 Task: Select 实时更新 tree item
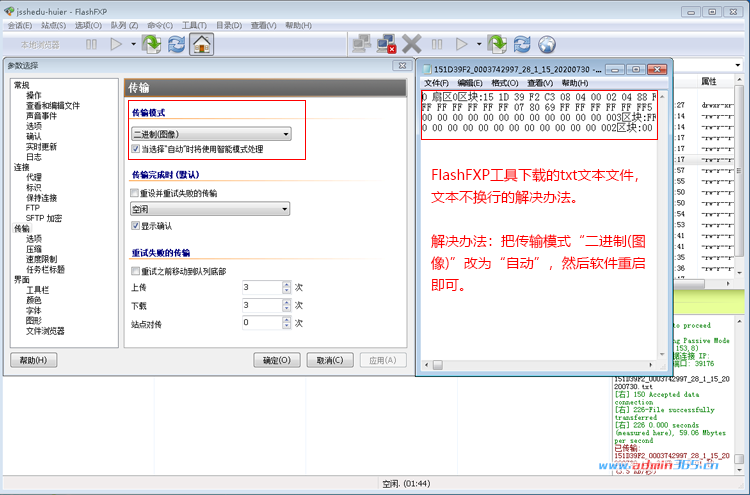[41, 146]
